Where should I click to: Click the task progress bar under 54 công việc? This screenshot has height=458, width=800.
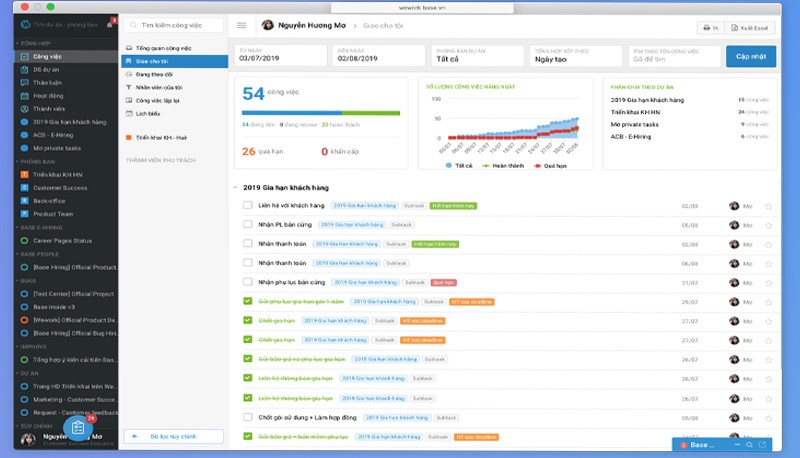(321, 113)
